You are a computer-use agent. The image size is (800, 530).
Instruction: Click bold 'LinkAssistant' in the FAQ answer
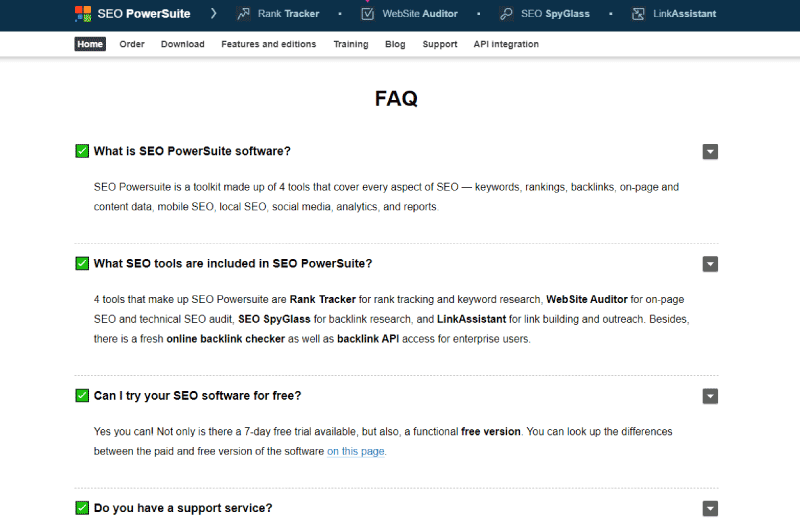tap(471, 319)
